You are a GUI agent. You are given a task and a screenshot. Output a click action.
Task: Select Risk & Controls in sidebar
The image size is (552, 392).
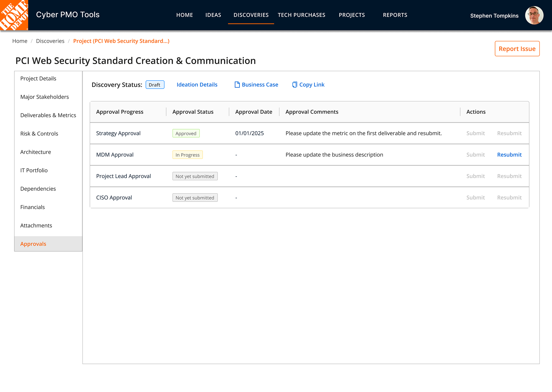click(39, 134)
